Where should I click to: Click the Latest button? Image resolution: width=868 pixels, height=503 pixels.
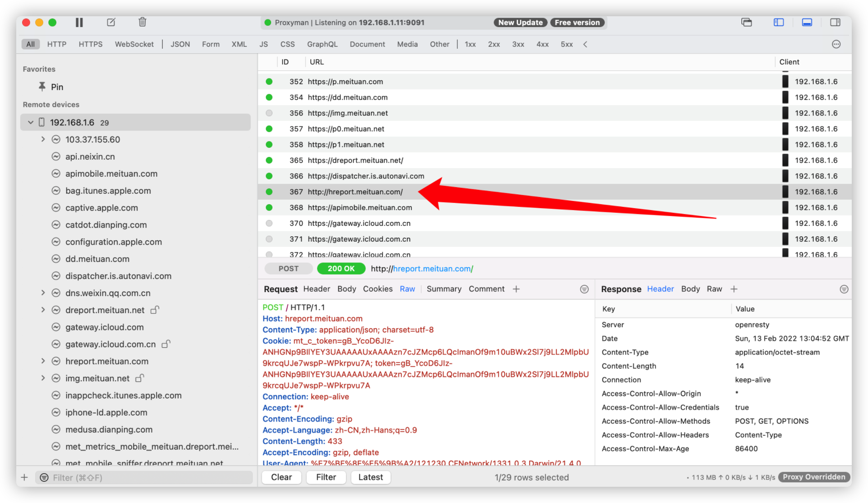(370, 477)
